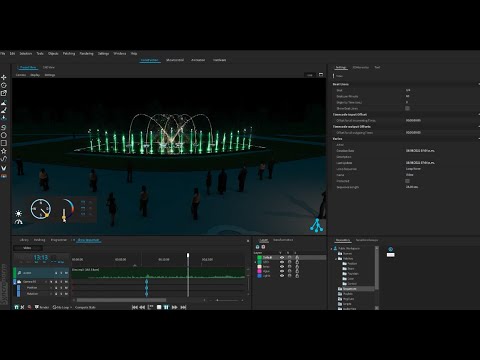Collapse the Fixtures folder in resources tree

[336, 258]
